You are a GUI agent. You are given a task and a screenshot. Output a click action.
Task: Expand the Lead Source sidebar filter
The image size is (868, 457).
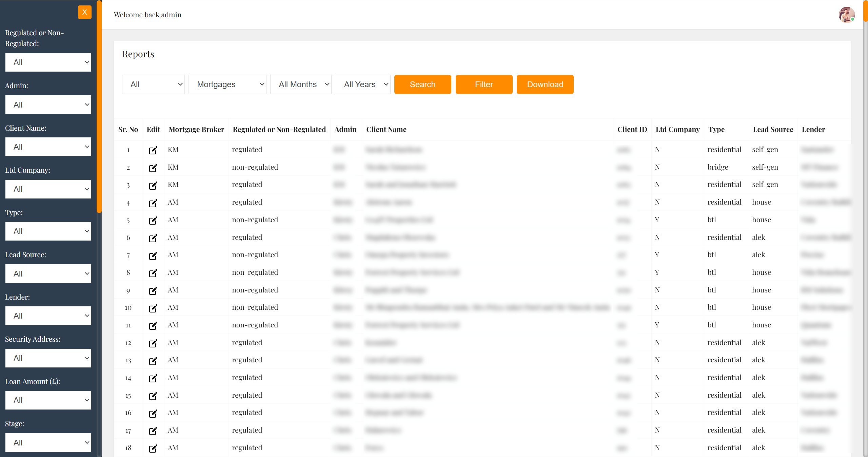tap(48, 274)
